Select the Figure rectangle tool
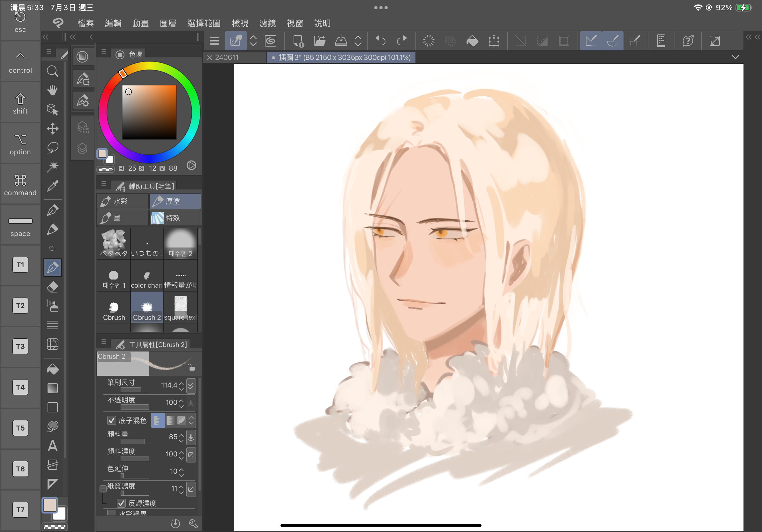Viewport: 762px width, 532px height. (52, 407)
